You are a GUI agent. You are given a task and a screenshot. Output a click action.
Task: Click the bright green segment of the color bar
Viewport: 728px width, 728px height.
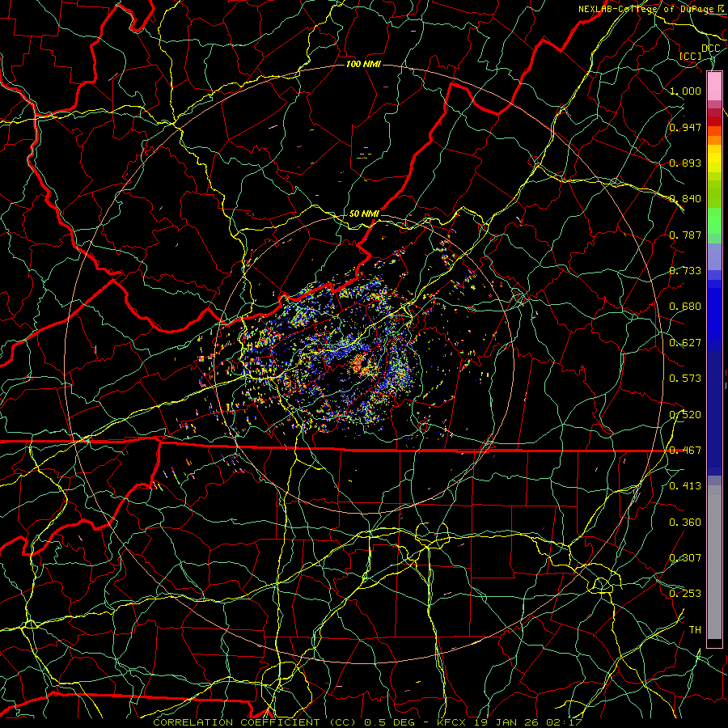click(714, 221)
